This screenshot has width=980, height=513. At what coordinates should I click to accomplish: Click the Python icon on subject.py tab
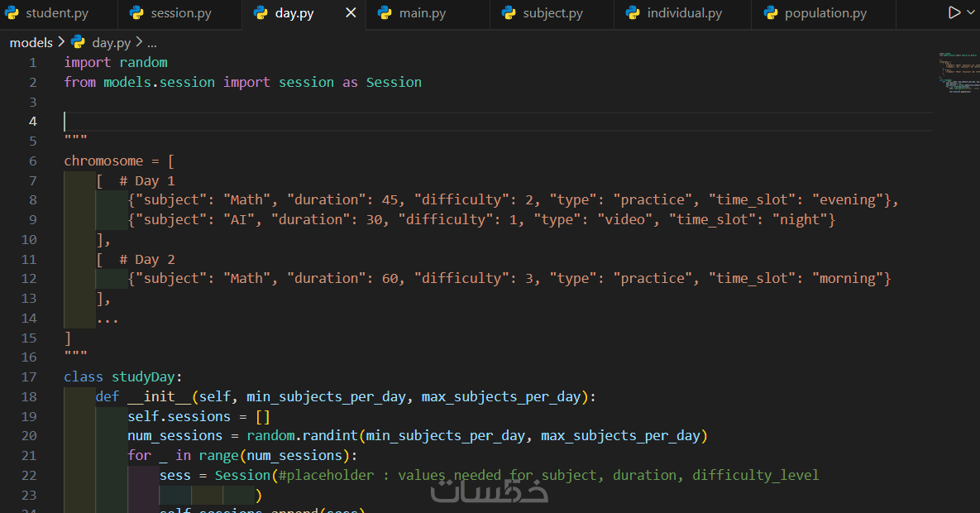(509, 13)
